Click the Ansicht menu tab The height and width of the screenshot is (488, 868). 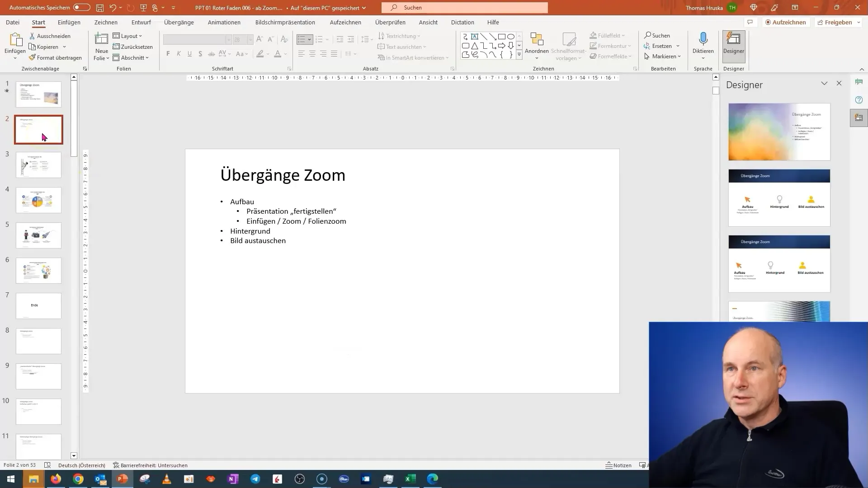click(x=428, y=22)
